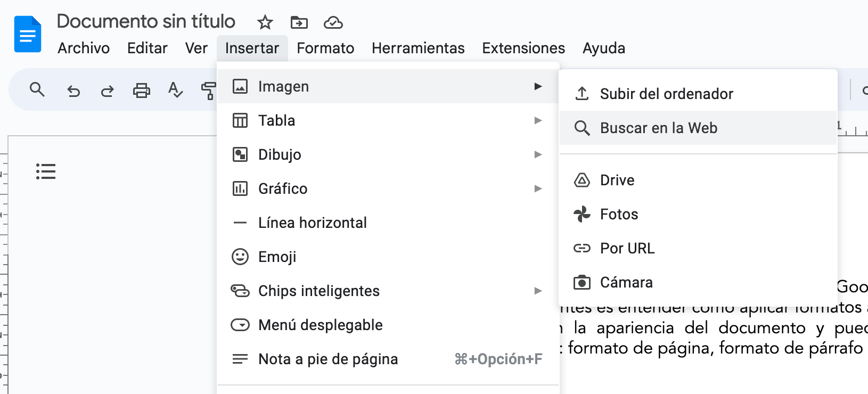The height and width of the screenshot is (394, 868).
Task: Redo the last action
Action: [107, 91]
